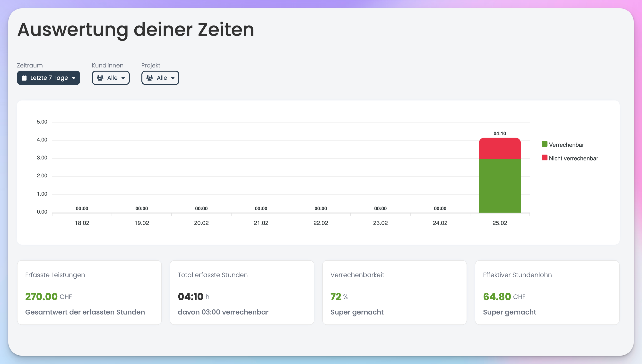
Task: Click the 04:10 bar label
Action: coord(500,133)
